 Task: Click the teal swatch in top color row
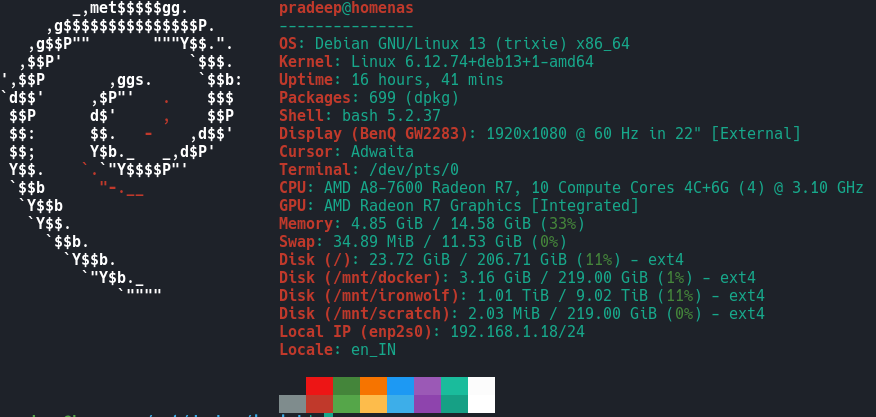click(x=454, y=386)
